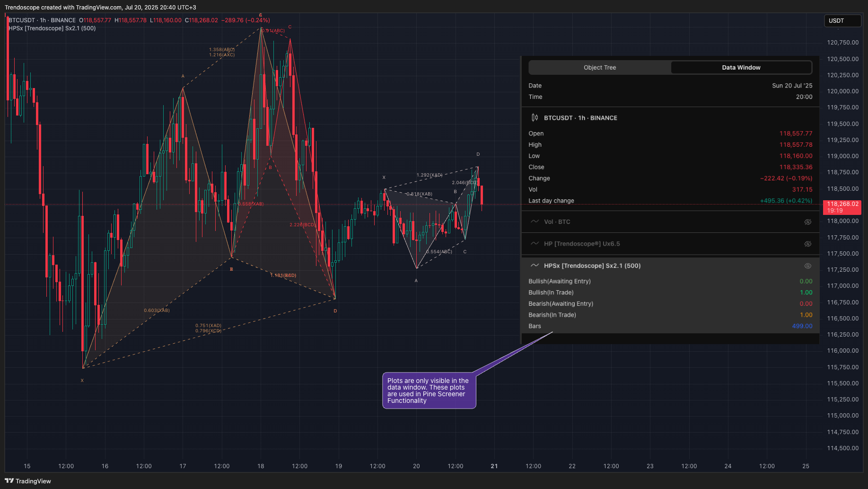Viewport: 868px width, 489px height.
Task: Click the HPSx Sx2.1 (500) line icon
Action: coord(535,266)
